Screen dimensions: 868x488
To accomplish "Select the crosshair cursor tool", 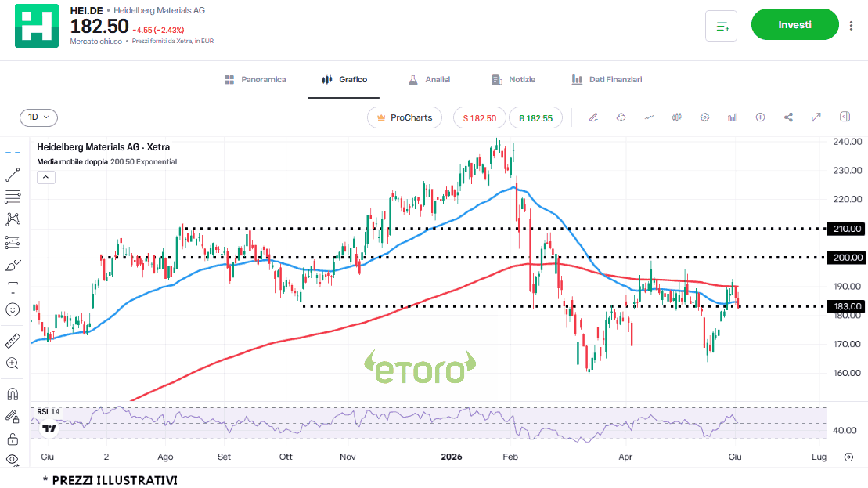I will pos(13,152).
